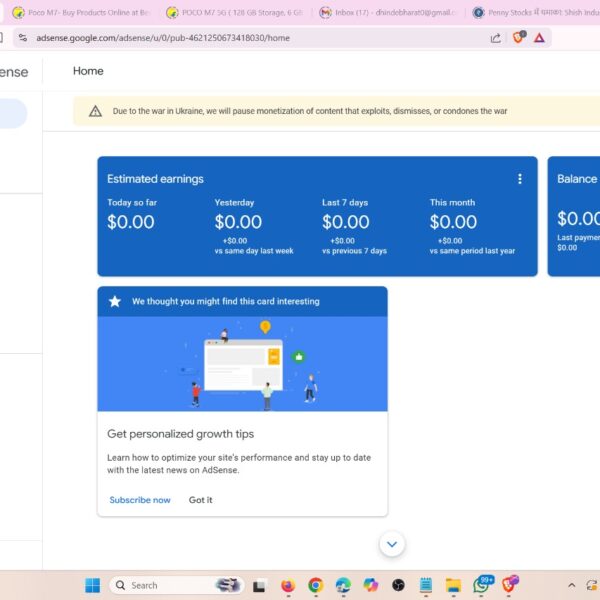Click the star icon on the interesting card header
Viewport: 600px width, 600px height.
click(115, 302)
